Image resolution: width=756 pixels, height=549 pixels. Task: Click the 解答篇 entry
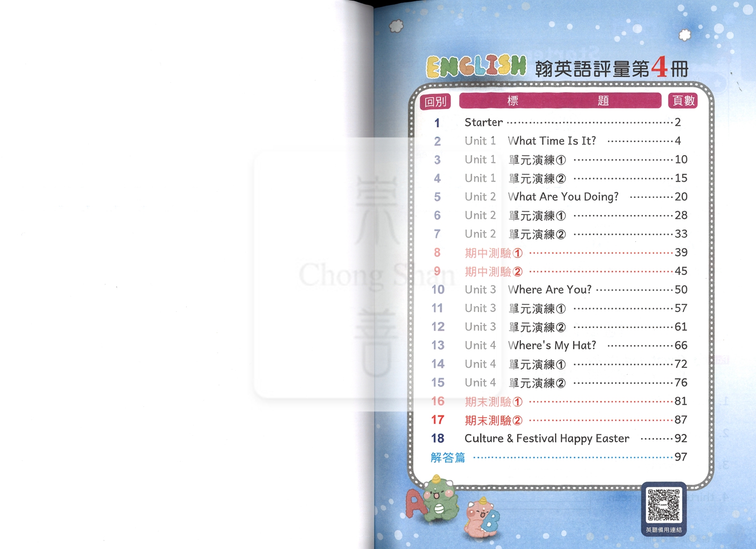click(448, 457)
